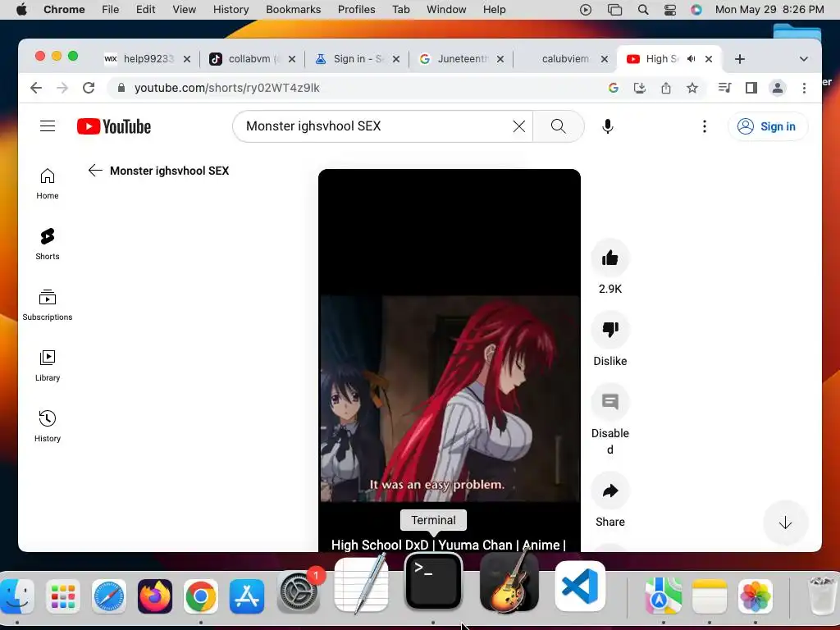Image resolution: width=840 pixels, height=630 pixels.
Task: Like the short with thumbs up
Action: pos(609,258)
